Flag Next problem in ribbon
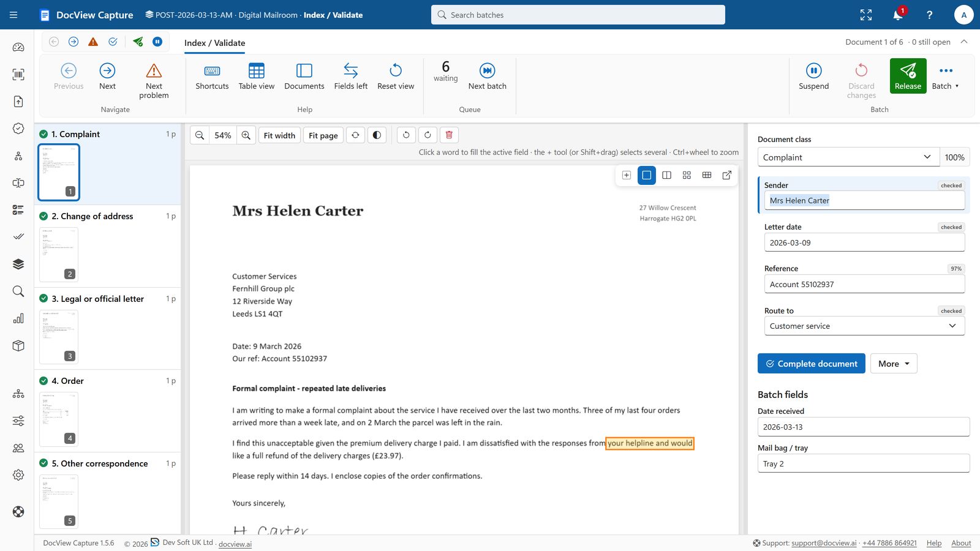The image size is (980, 551). coord(154,81)
